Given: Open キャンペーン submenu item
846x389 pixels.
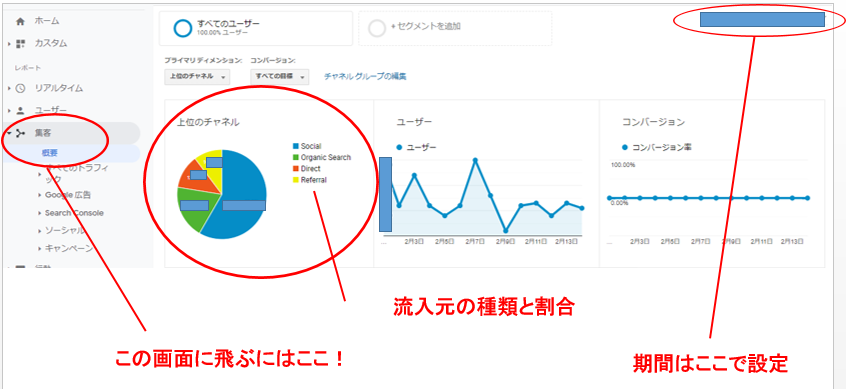Looking at the screenshot, I should (69, 249).
